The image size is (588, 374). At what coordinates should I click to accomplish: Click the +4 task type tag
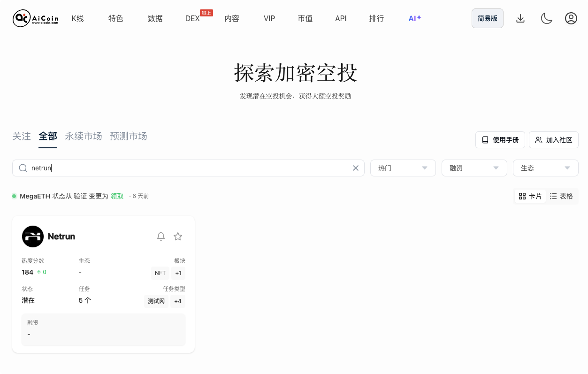pyautogui.click(x=178, y=301)
